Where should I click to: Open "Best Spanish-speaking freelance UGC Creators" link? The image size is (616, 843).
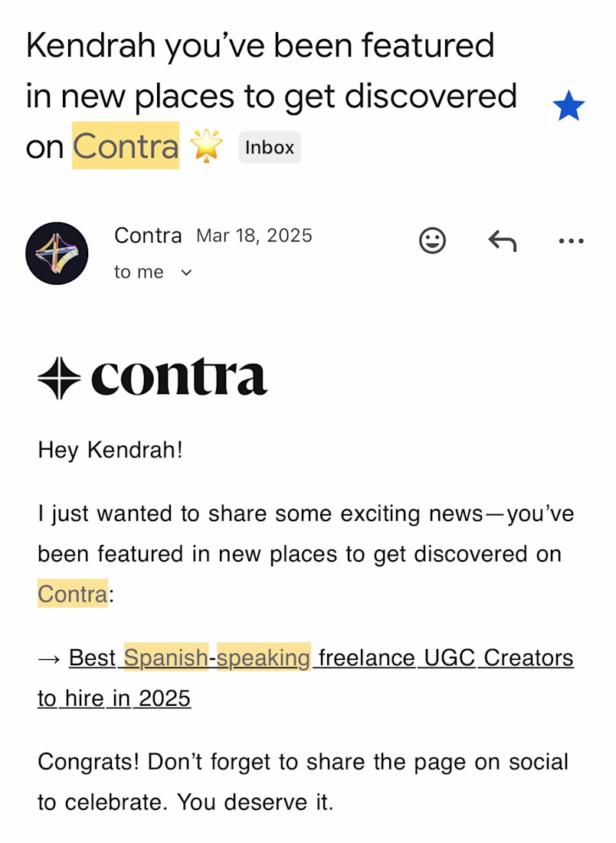point(321,658)
